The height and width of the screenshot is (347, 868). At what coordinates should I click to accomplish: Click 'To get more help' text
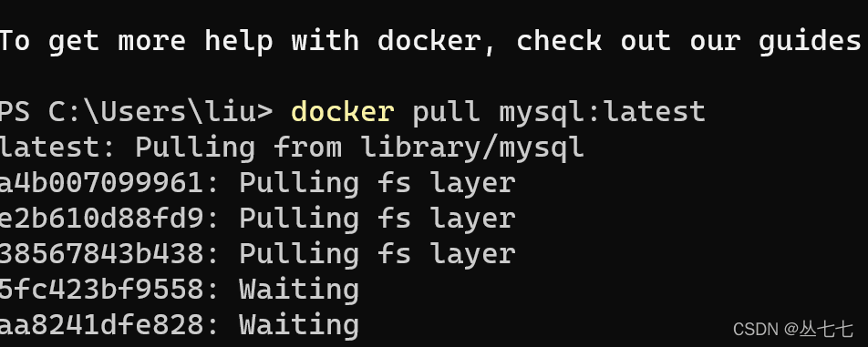136,42
